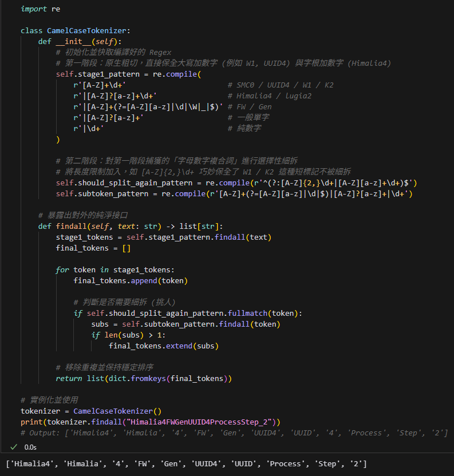This screenshot has height=476, width=454.
Task: Click 'final_tokens.extend(subs)' call
Action: tap(164, 346)
